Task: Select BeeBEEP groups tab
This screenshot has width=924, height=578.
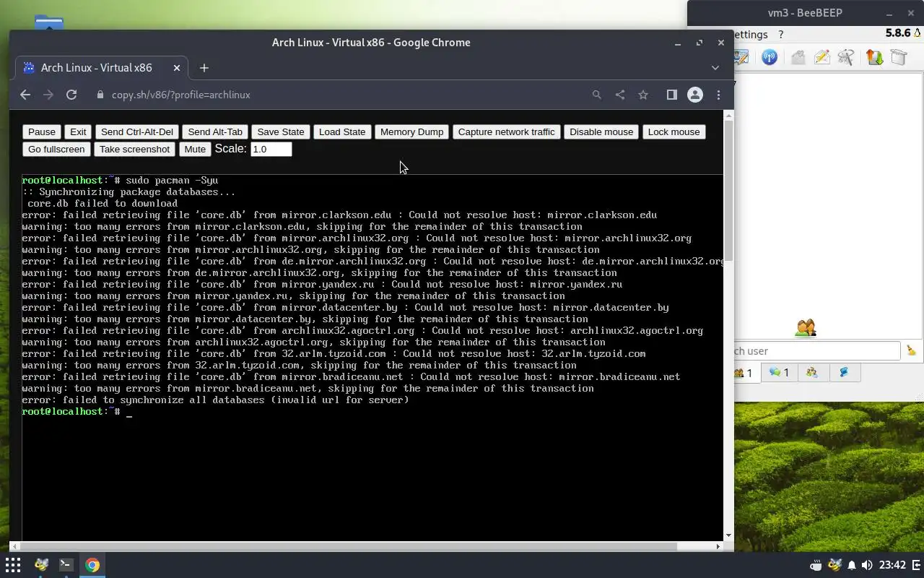Action: (x=812, y=373)
